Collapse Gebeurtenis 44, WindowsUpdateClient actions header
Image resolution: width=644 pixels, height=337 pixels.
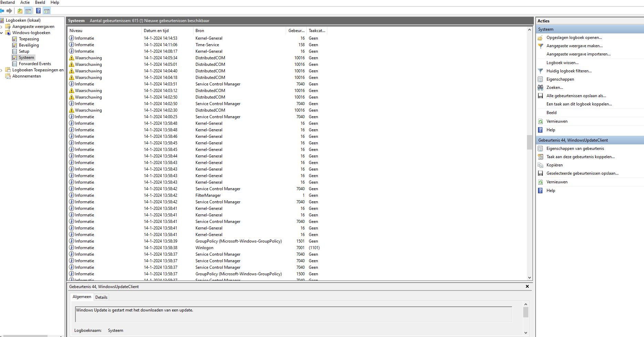[x=590, y=140]
